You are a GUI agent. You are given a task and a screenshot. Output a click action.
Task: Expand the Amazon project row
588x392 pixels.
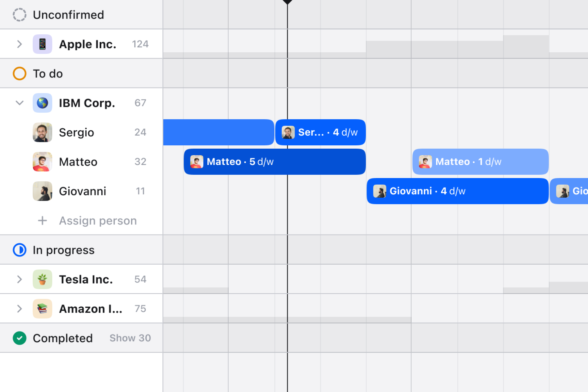point(20,309)
